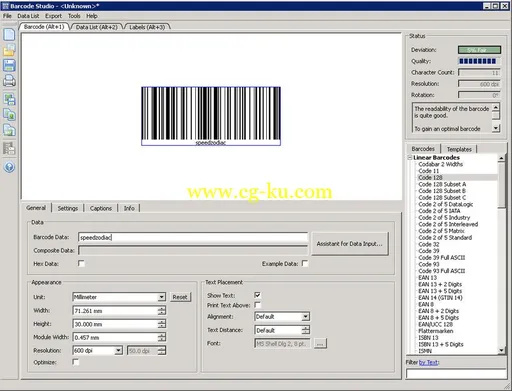Enable the Example Data checkbox
The width and height of the screenshot is (512, 391).
pos(305,263)
